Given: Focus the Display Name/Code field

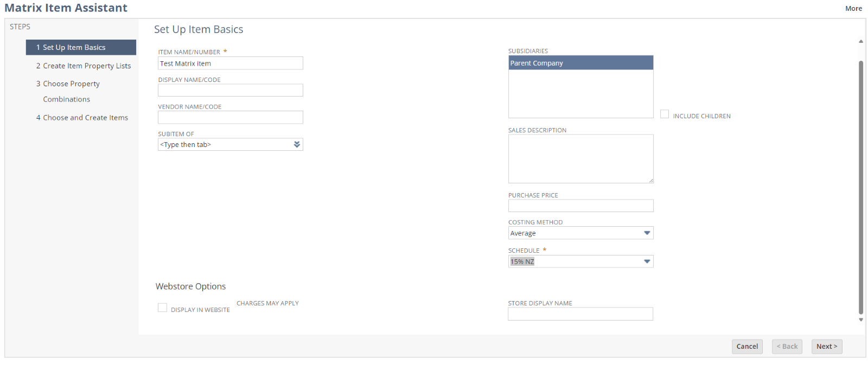Looking at the screenshot, I should click(230, 91).
